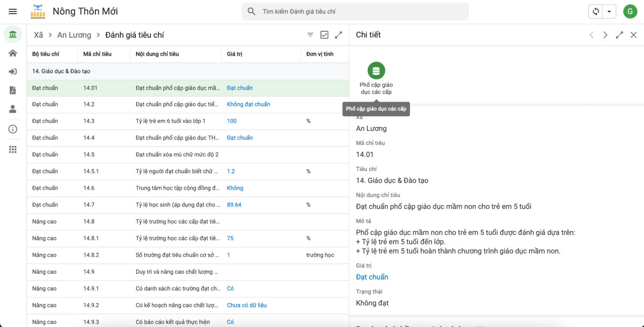This screenshot has width=644, height=327.
Task: Open the table filter icon
Action: click(x=310, y=35)
